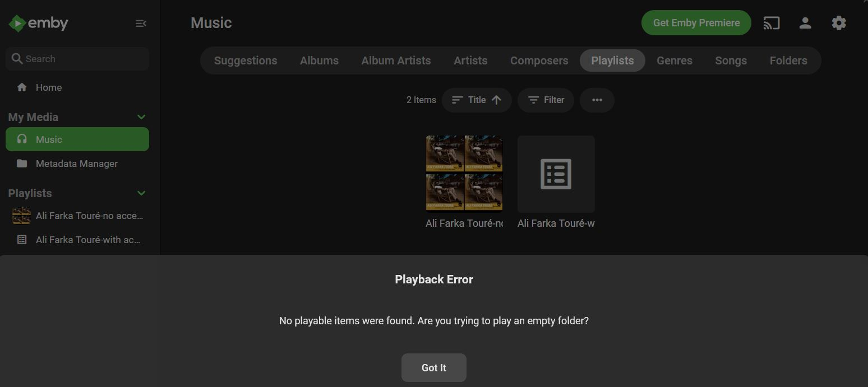
Task: Reverse sort direction arrow icon
Action: [x=496, y=100]
